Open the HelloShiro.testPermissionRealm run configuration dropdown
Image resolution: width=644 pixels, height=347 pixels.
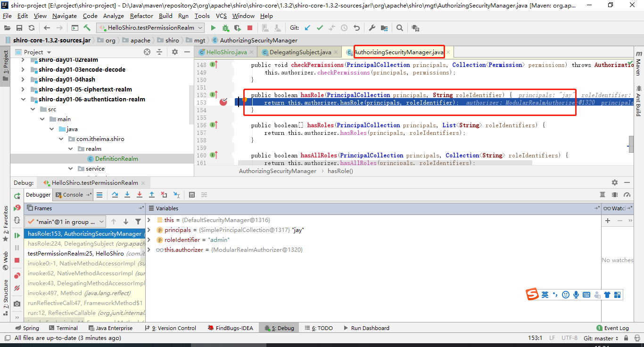[x=150, y=28]
